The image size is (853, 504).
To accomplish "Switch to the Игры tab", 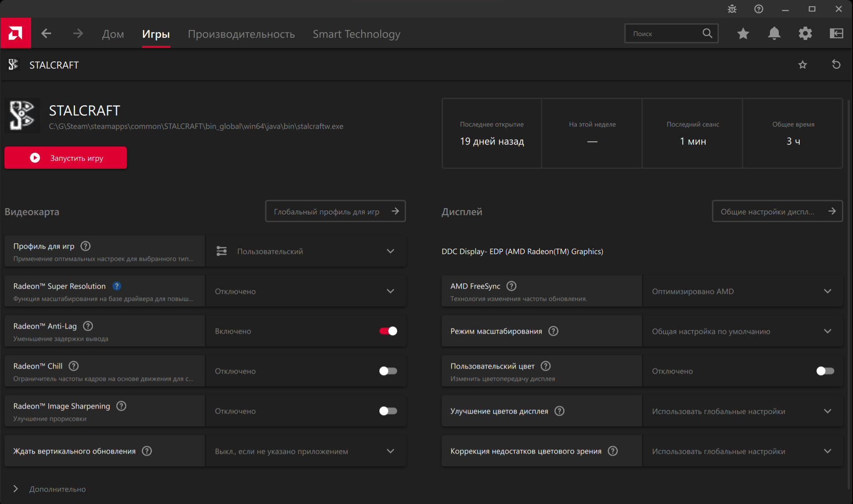I will 156,34.
